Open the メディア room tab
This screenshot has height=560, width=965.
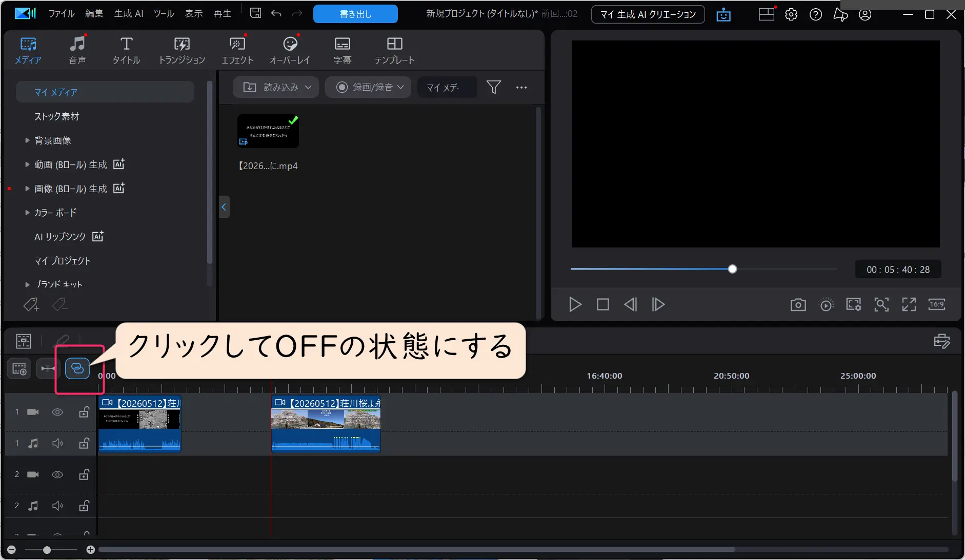[28, 51]
